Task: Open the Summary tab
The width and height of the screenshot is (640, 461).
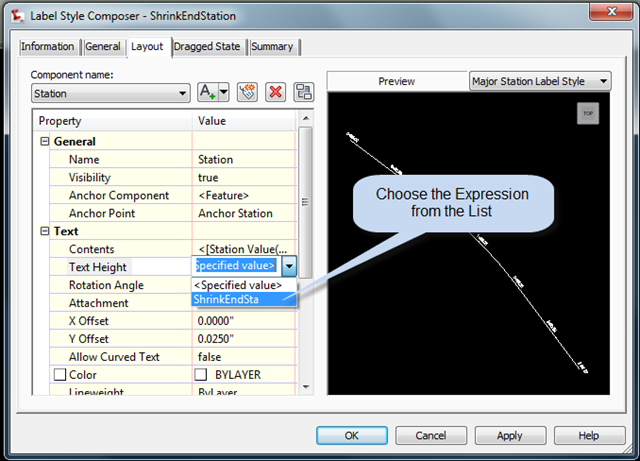Action: pos(272,47)
